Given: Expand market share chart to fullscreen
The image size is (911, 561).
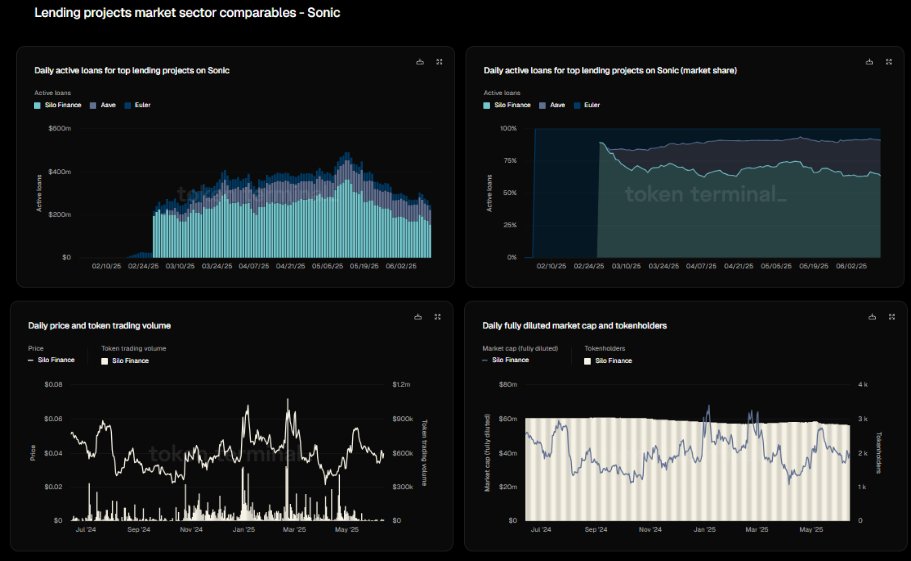Looking at the screenshot, I should click(x=888, y=62).
